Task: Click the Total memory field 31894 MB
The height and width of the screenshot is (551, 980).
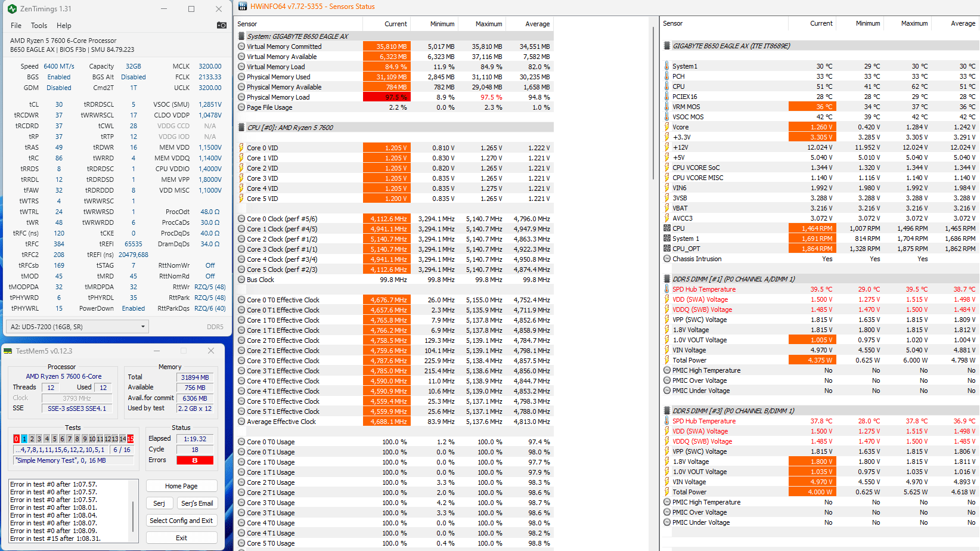Action: (x=194, y=377)
